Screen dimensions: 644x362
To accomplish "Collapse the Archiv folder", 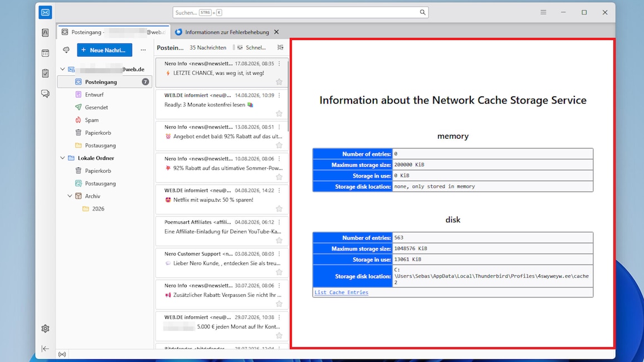I will pos(70,196).
